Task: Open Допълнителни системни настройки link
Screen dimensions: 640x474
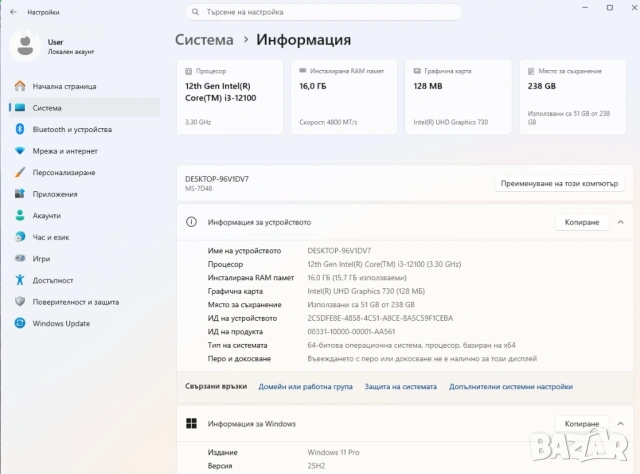Action: (x=511, y=386)
